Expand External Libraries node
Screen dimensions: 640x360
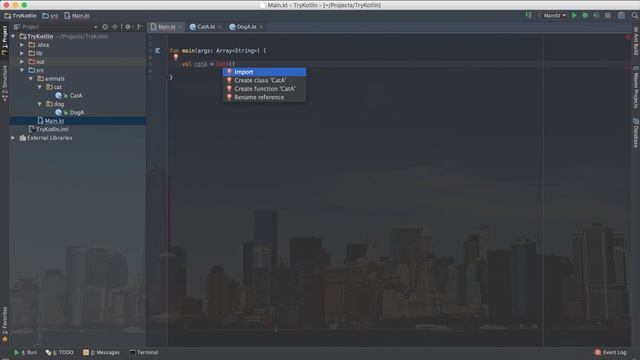coord(13,138)
